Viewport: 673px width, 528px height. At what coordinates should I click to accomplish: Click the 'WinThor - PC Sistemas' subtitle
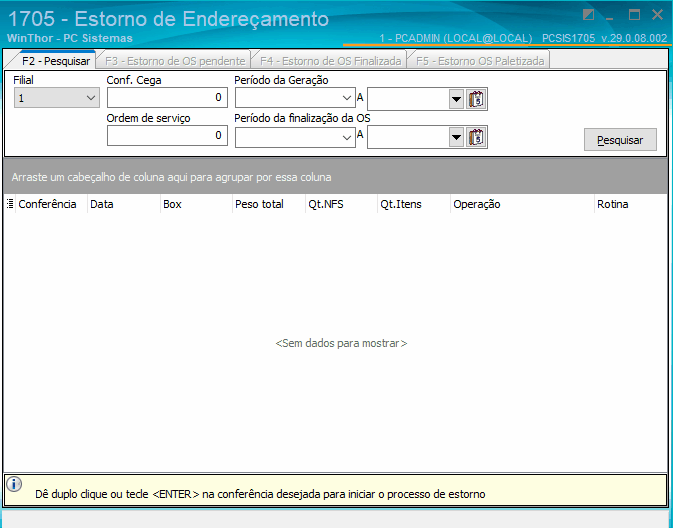pyautogui.click(x=70, y=38)
